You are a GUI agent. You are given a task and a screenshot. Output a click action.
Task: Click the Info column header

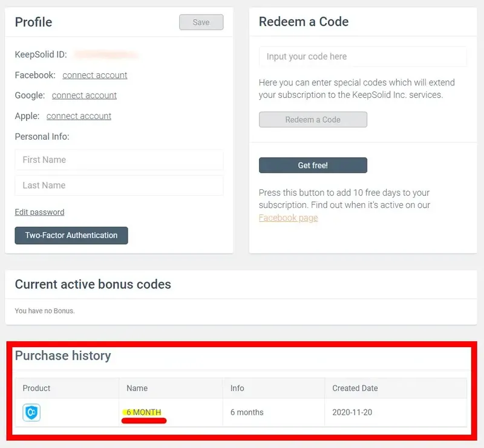click(237, 388)
